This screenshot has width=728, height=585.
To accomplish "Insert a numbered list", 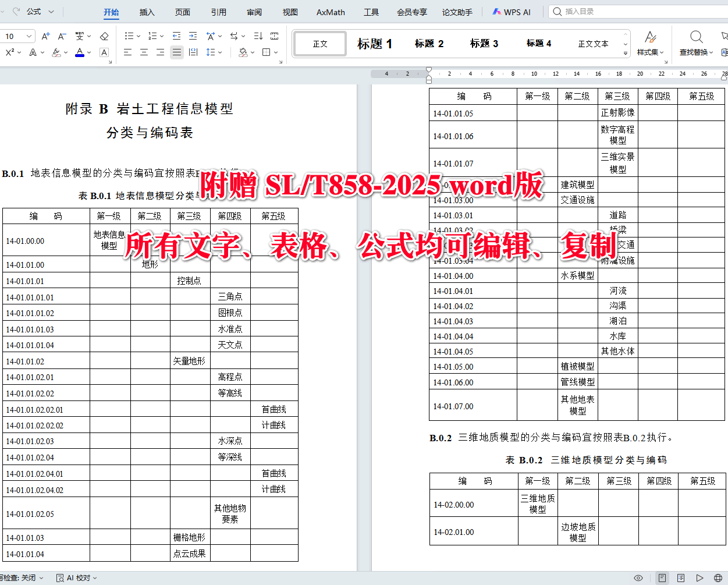I will coord(152,36).
